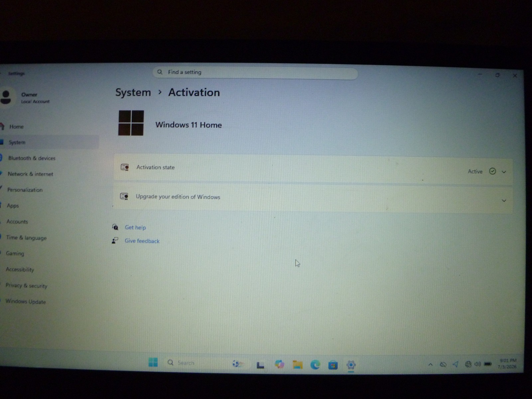The image size is (532, 399).
Task: Open the clock and date flyout
Action: (507, 363)
